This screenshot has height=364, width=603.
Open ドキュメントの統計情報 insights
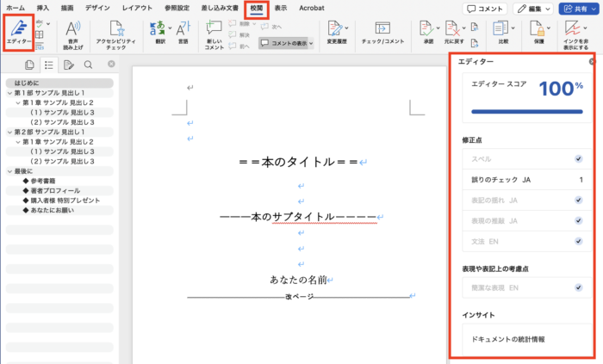coord(527,339)
